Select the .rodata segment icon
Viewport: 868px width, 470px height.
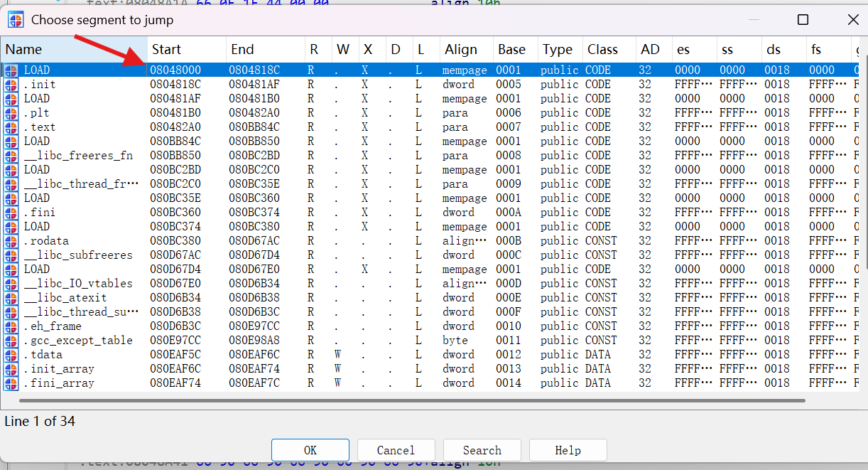pos(11,241)
